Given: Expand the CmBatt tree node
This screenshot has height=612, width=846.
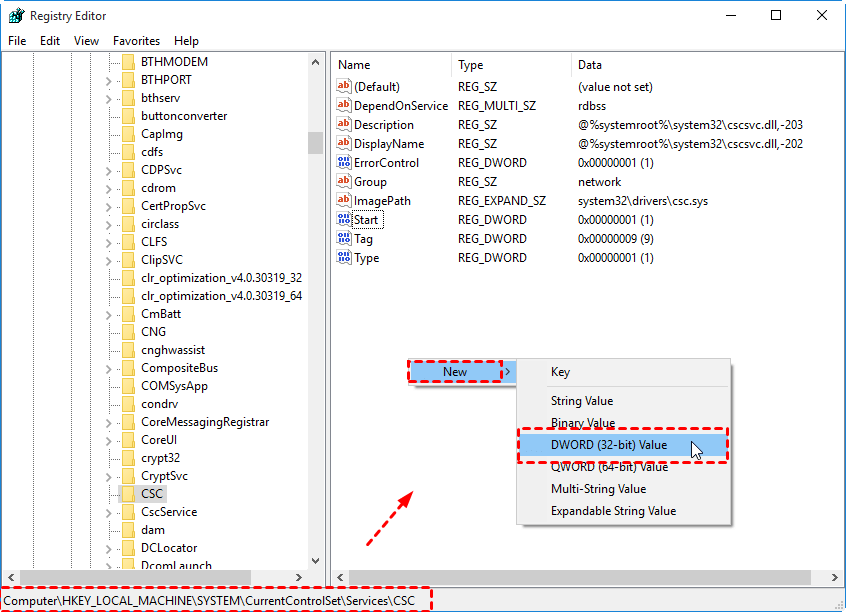Looking at the screenshot, I should click(108, 315).
